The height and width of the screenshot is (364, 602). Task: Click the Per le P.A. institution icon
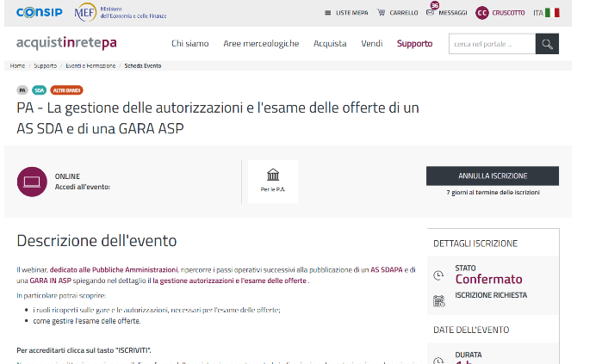(272, 175)
